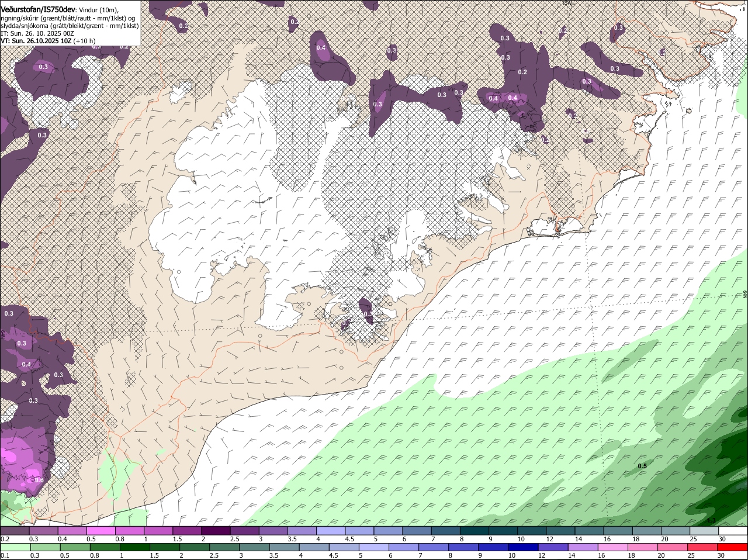Click the 0.6 value in bright pink snow area
This screenshot has width=748, height=560.
point(39,480)
